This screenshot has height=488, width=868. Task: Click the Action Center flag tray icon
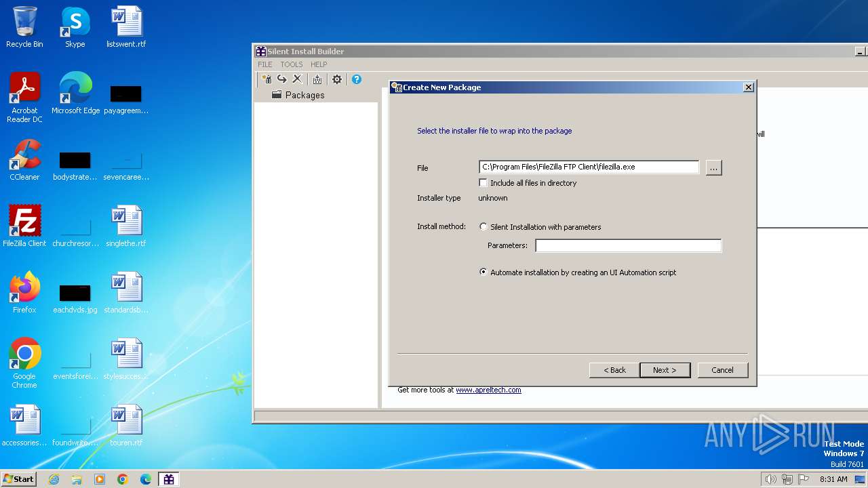tap(804, 479)
